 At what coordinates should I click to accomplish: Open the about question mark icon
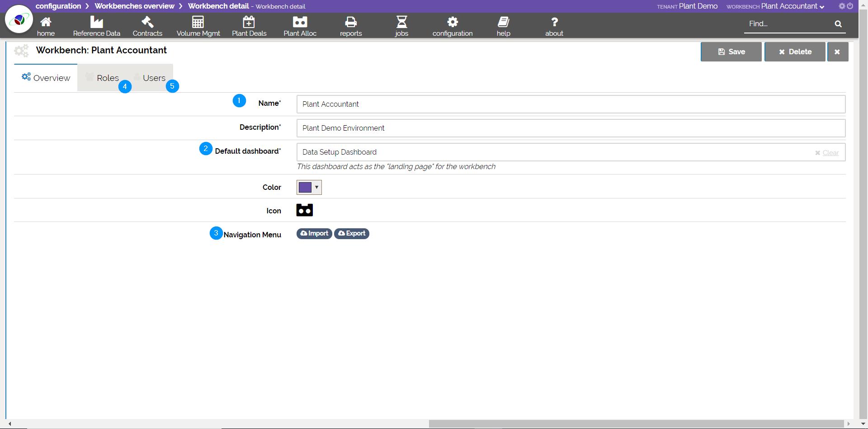click(x=554, y=22)
